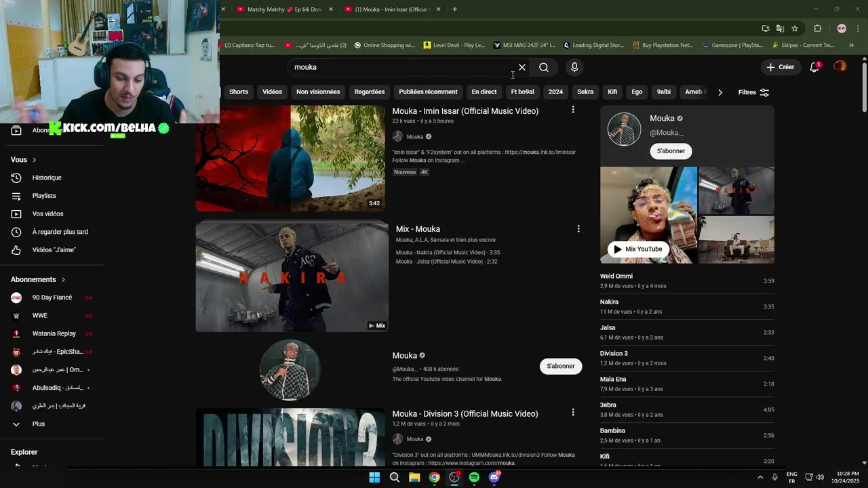Open options menu for Mix - Mouka result
Viewport: 868px width, 488px height.
tap(578, 229)
